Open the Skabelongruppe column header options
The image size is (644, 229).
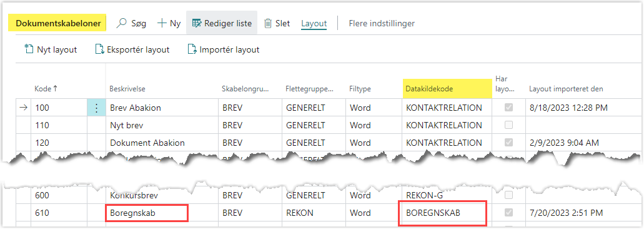(x=245, y=88)
